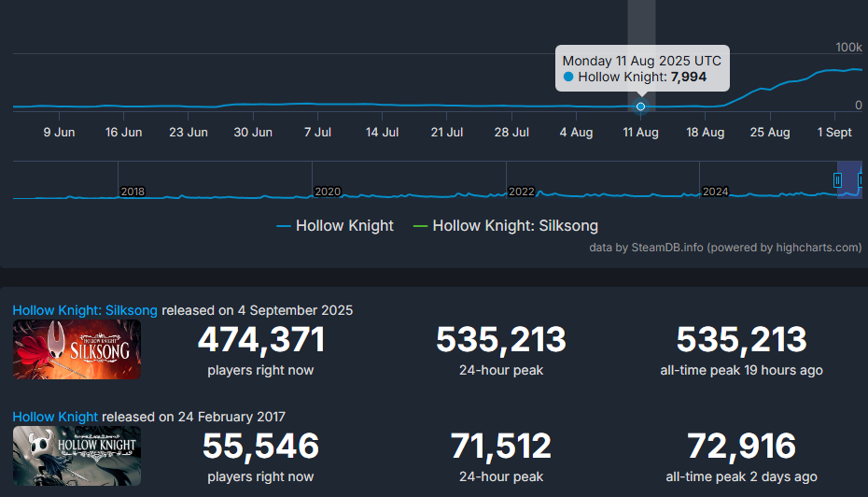Click the '30 Jun' axis label
This screenshot has width=868, height=497.
tap(253, 133)
